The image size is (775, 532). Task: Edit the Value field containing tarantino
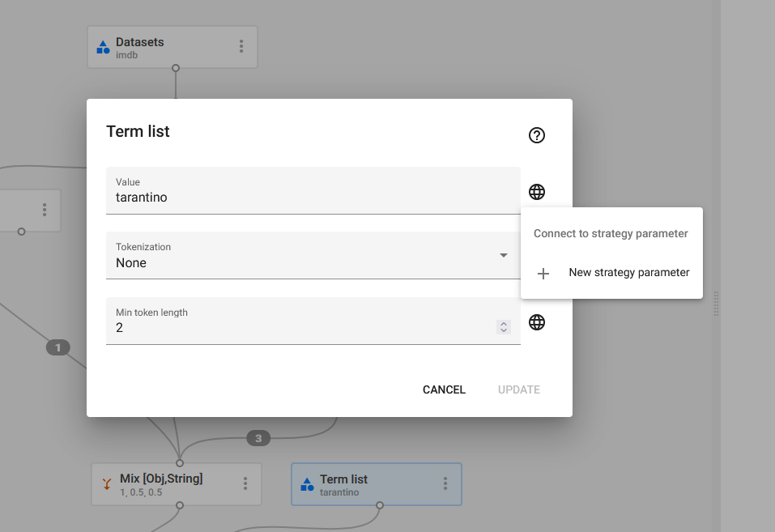pyautogui.click(x=313, y=190)
